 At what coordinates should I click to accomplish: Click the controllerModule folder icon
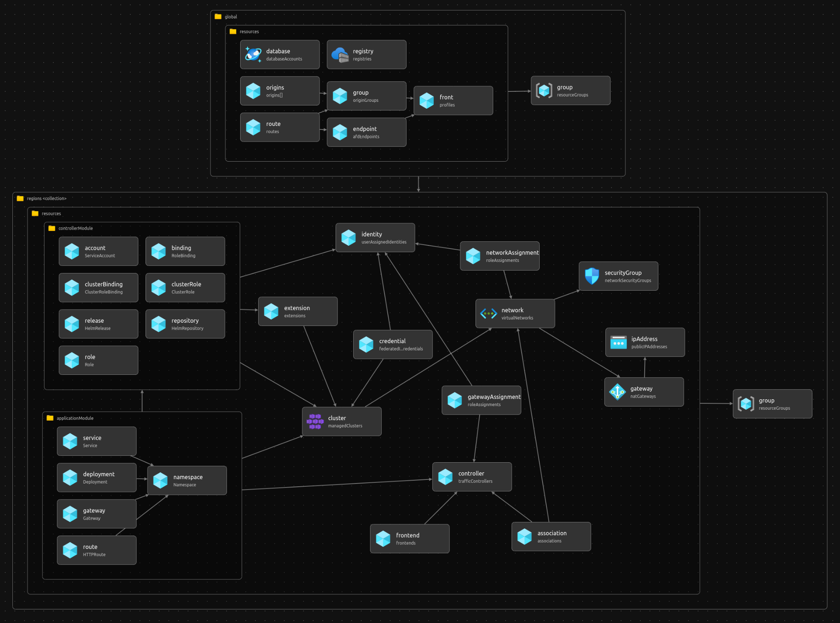point(52,228)
